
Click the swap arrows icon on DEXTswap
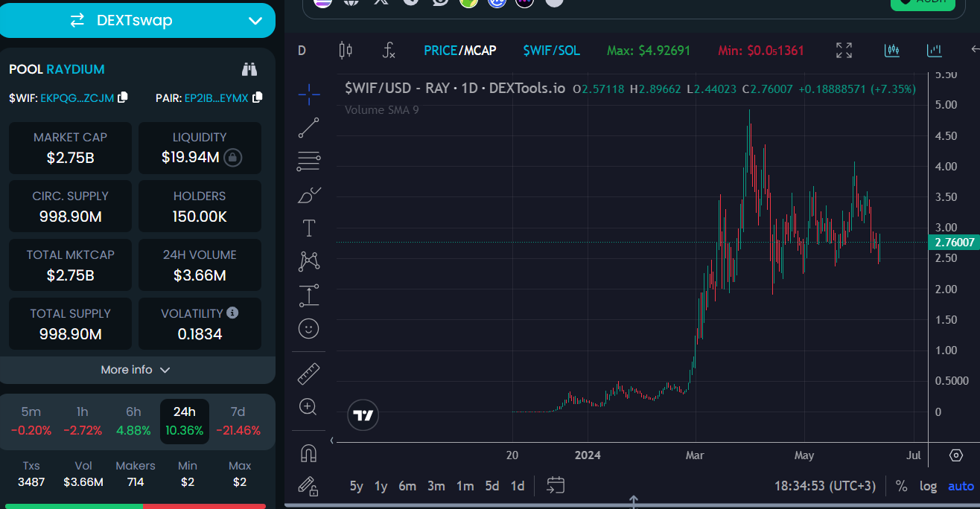(x=77, y=21)
